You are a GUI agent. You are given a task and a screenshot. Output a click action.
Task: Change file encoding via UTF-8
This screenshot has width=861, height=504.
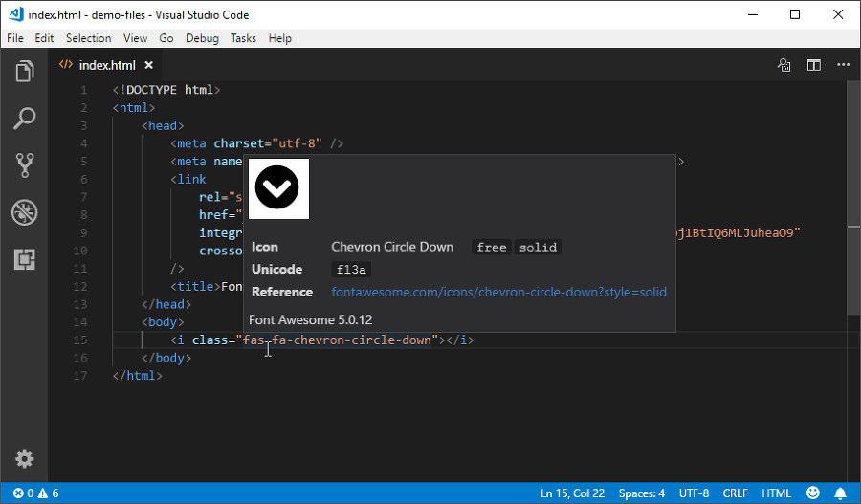pyautogui.click(x=694, y=493)
